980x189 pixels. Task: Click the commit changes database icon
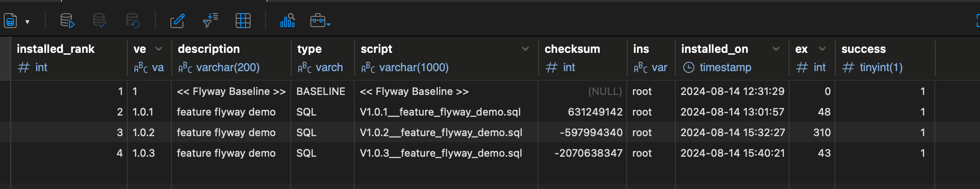[99, 21]
